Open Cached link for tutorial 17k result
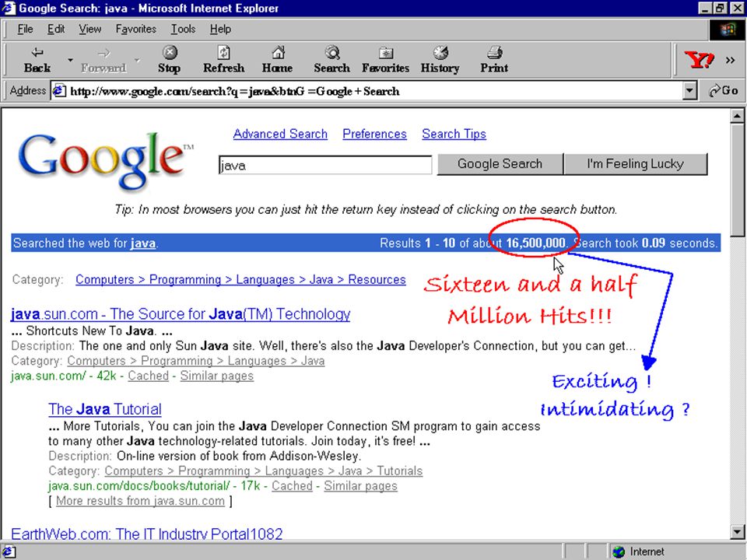The image size is (747, 560). click(292, 486)
